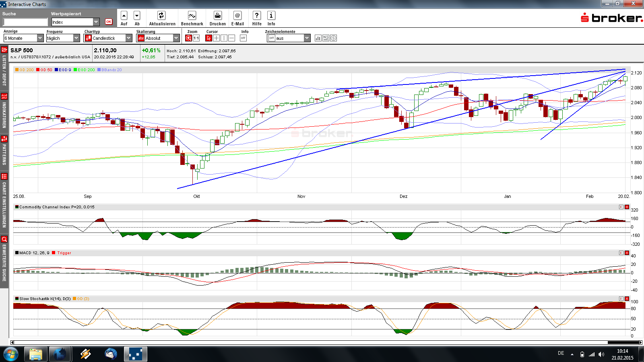Image resolution: width=644 pixels, height=362 pixels.
Task: Toggle EGD 200 moving average legend
Action: coord(84,70)
